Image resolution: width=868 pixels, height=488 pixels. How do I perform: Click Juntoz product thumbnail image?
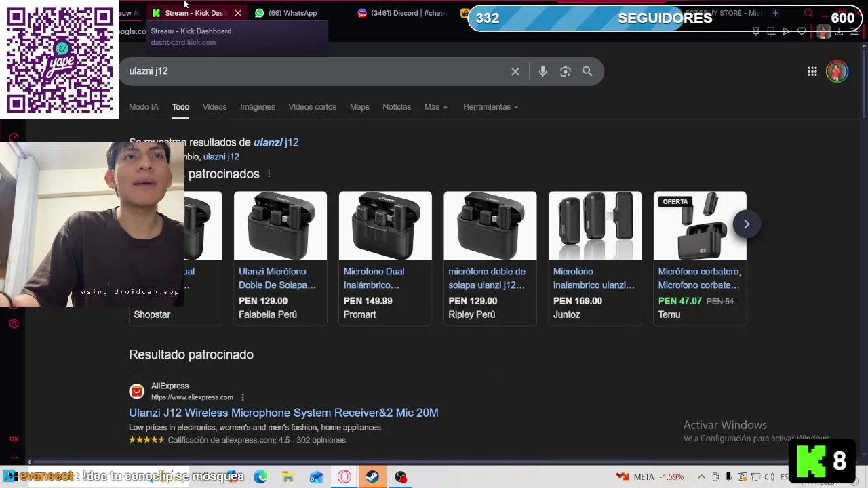pos(595,226)
